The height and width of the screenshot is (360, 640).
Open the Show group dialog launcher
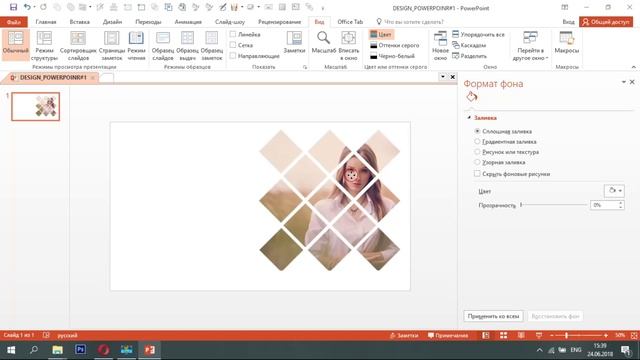305,67
